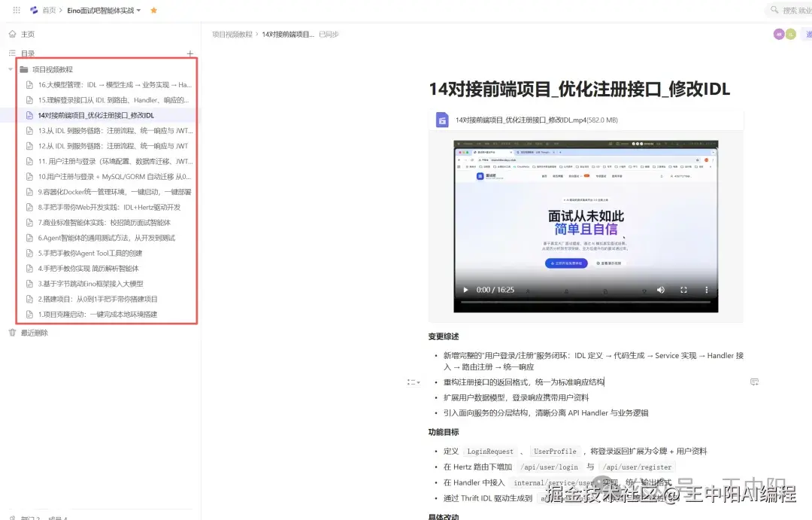
Task: Click the page icon of document 10
Action: [29, 177]
